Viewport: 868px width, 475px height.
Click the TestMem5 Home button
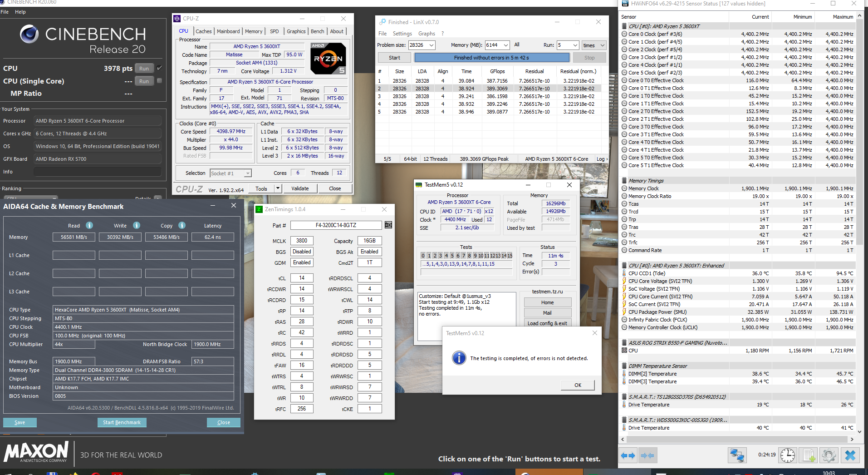[x=547, y=302]
